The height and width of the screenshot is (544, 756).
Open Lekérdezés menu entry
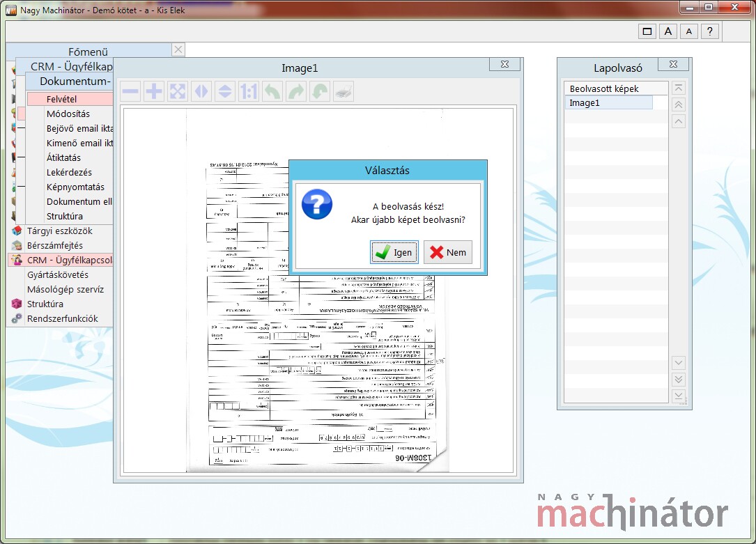(69, 172)
